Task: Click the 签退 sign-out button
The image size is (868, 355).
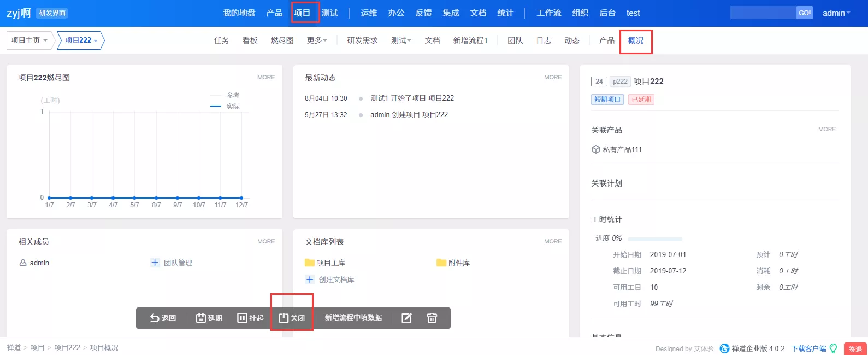Action: [855, 349]
